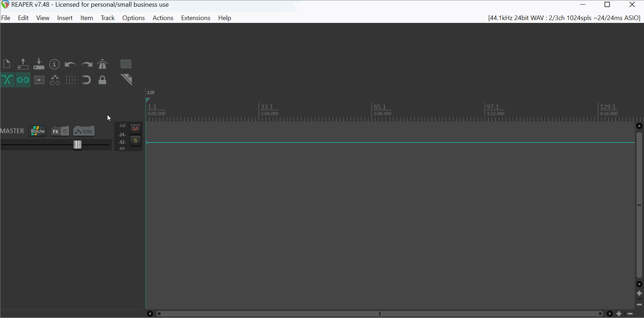Close the REAPER window
The height and width of the screenshot is (318, 644).
632,5
